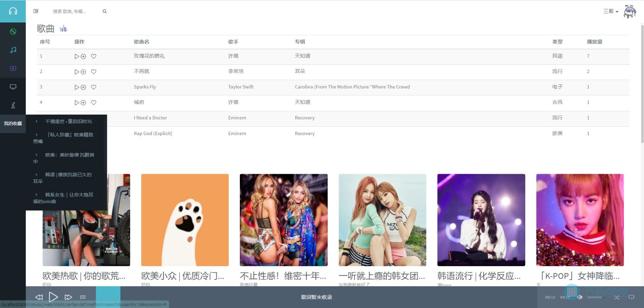Play the song 城府
Screen dimensions: 644x308
pos(77,103)
